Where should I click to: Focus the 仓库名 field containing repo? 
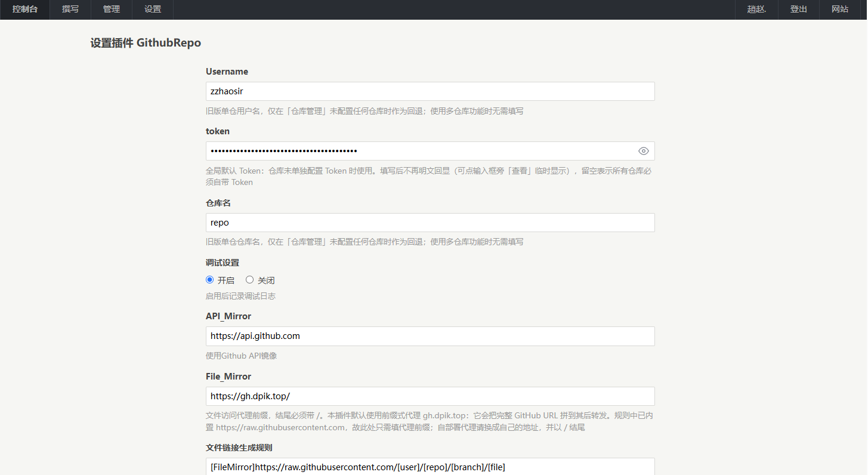(430, 223)
